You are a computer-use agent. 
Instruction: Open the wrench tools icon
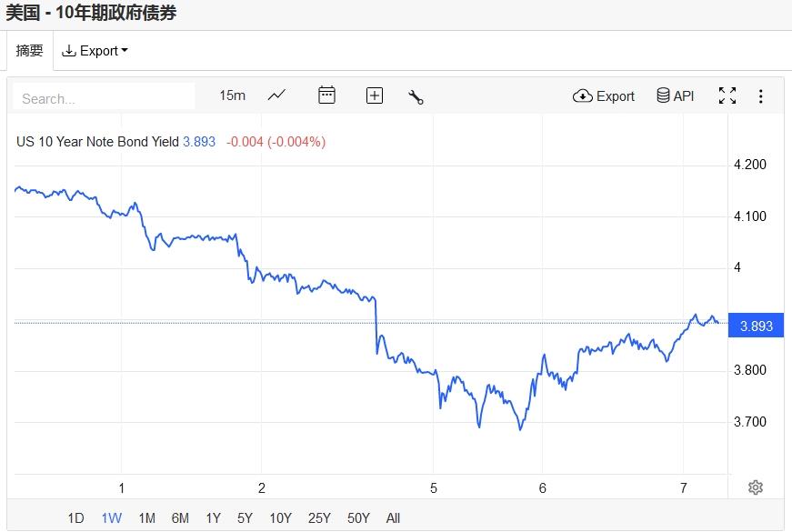(x=416, y=96)
